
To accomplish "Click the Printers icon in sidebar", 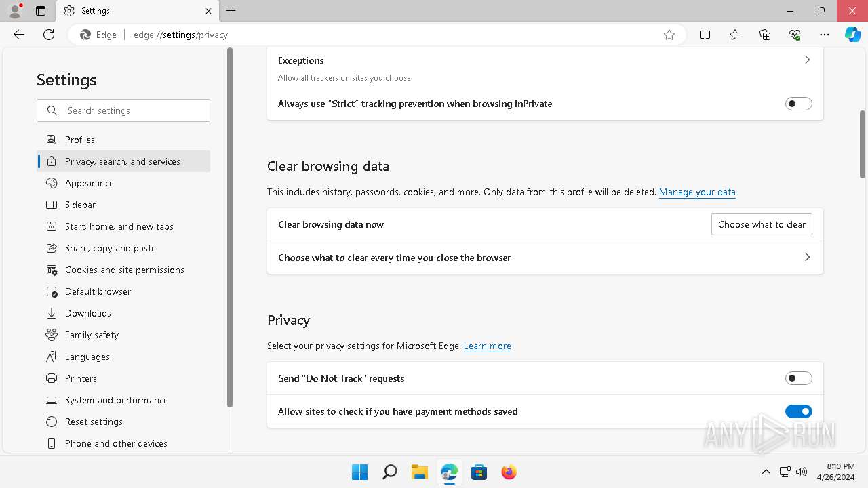I will click(x=52, y=378).
